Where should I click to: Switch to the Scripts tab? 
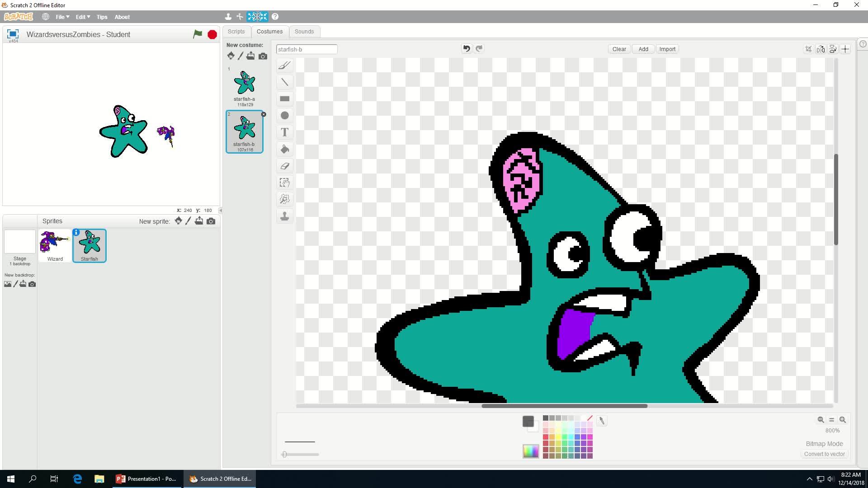[236, 31]
